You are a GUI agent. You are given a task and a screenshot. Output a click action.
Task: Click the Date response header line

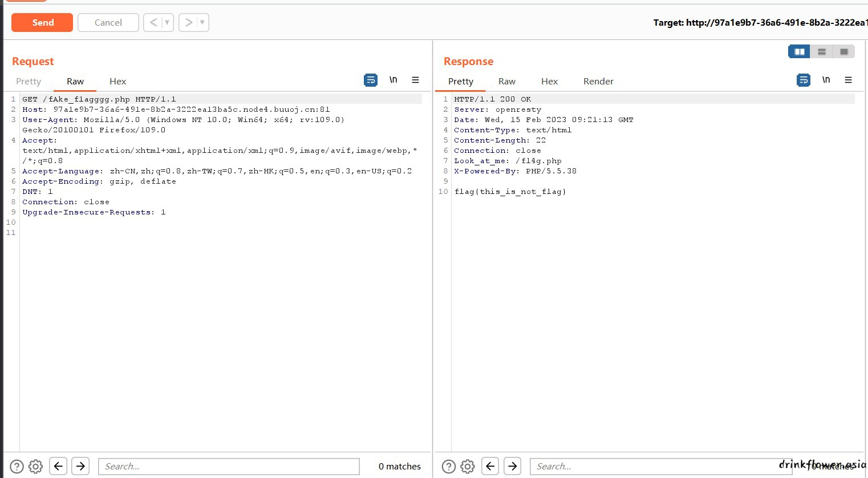point(543,120)
